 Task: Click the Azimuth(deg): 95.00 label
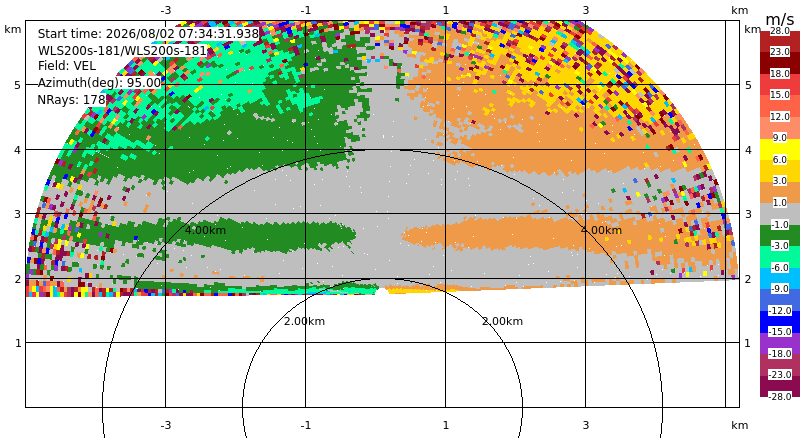99,83
